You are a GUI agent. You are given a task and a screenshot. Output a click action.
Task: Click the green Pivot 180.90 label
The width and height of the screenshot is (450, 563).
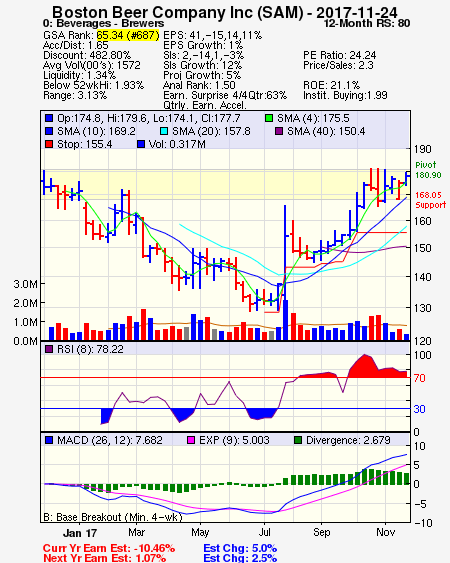[x=428, y=170]
